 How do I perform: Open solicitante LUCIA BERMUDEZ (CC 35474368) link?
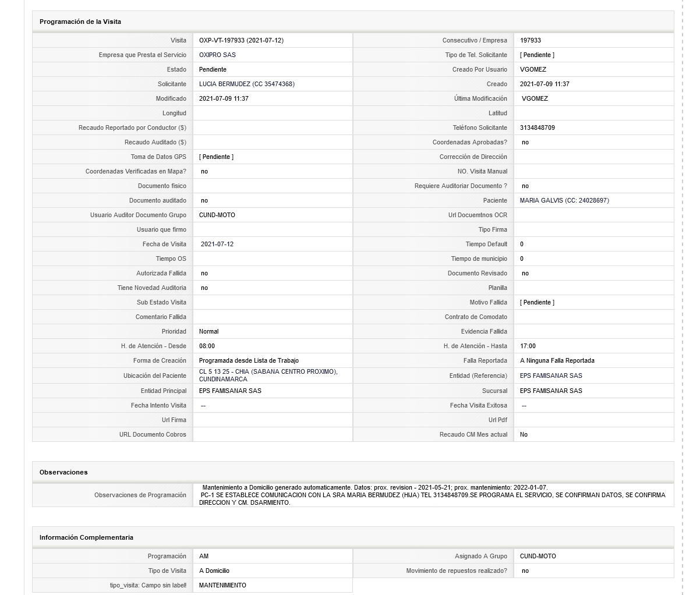pyautogui.click(x=247, y=84)
